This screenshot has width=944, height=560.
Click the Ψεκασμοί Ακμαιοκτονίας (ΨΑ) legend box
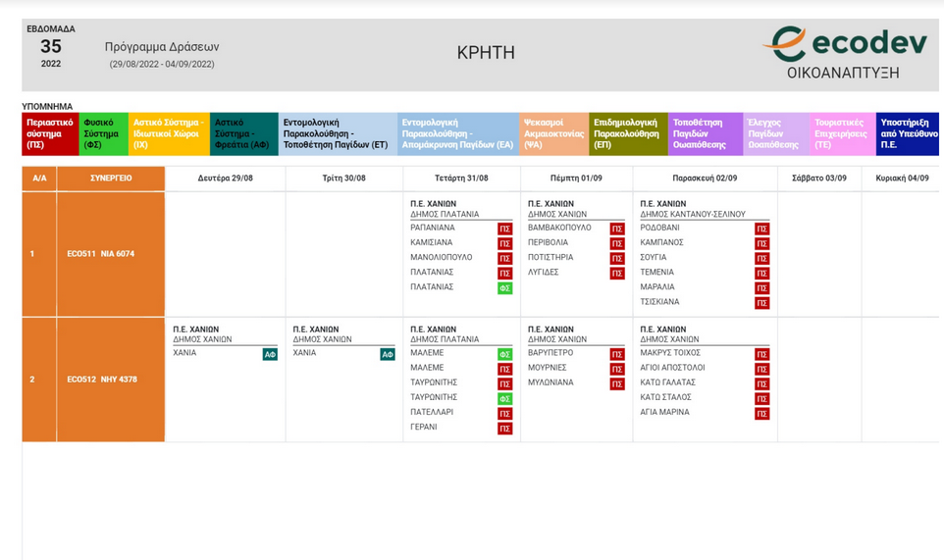[554, 134]
